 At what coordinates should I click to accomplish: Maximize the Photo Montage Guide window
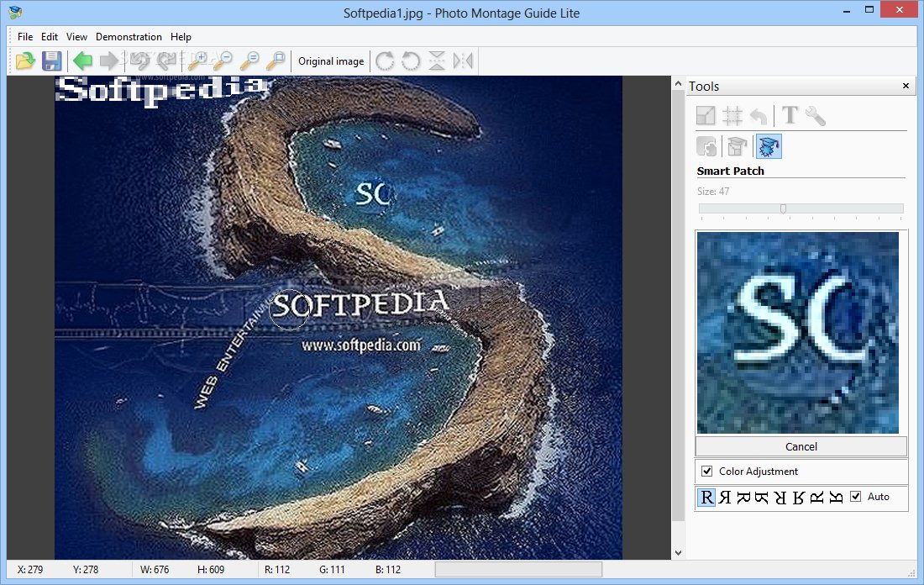[869, 10]
